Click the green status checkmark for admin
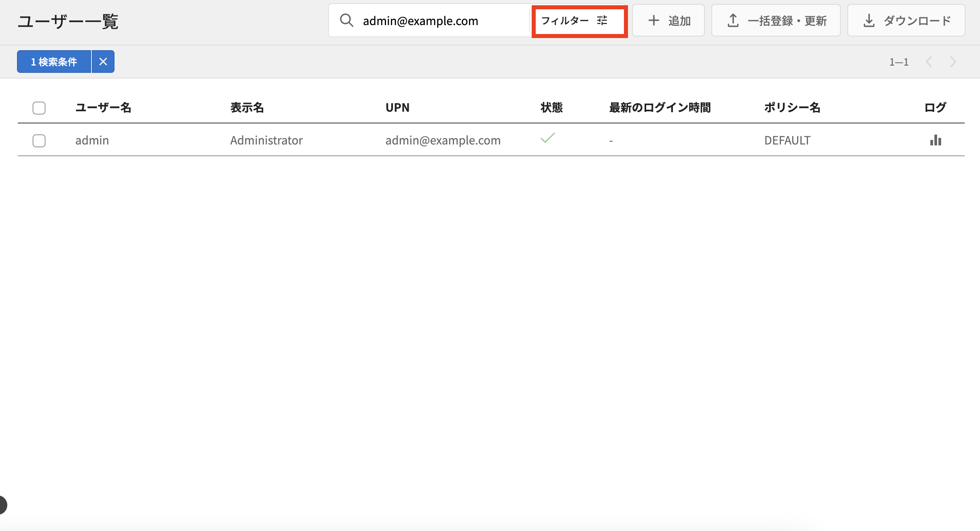 (547, 138)
